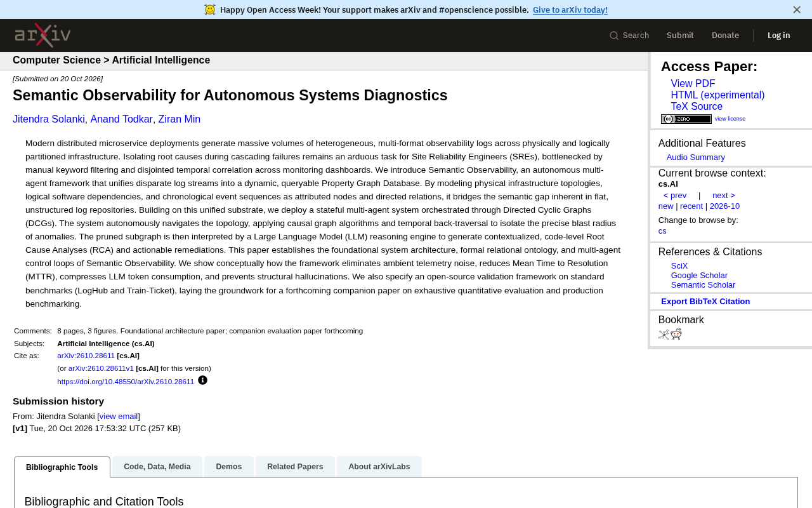
Task: Open the Related Papers tab
Action: (295, 467)
